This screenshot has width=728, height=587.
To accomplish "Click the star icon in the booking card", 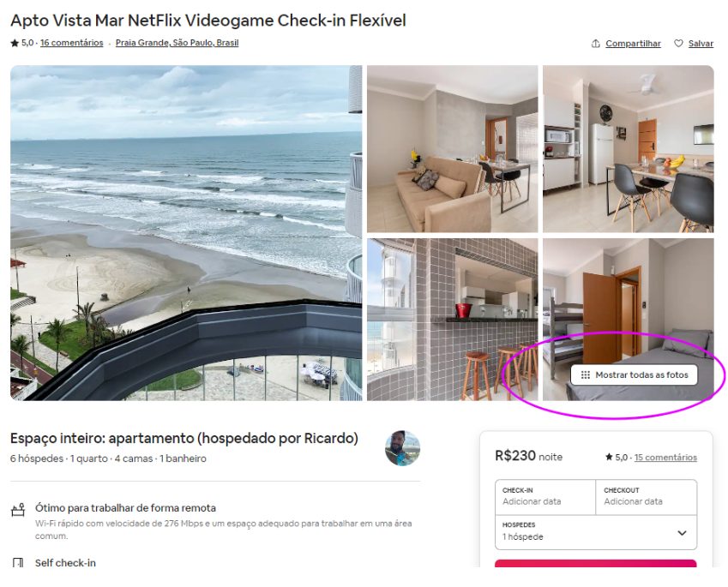I will click(x=609, y=457).
